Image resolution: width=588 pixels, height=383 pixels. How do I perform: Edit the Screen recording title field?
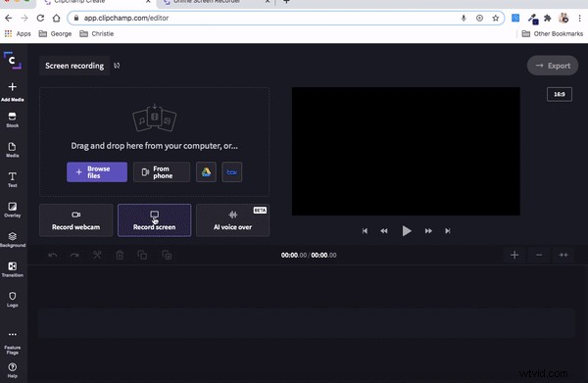pyautogui.click(x=74, y=66)
